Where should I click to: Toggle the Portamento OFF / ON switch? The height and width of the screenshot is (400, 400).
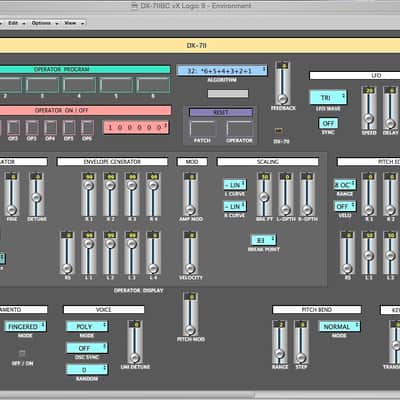22,353
